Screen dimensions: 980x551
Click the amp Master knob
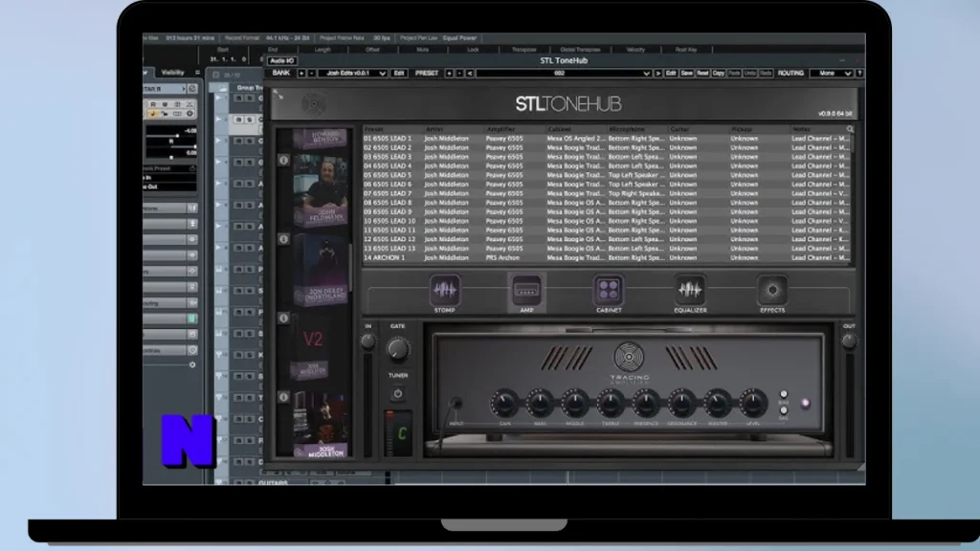pyautogui.click(x=718, y=404)
